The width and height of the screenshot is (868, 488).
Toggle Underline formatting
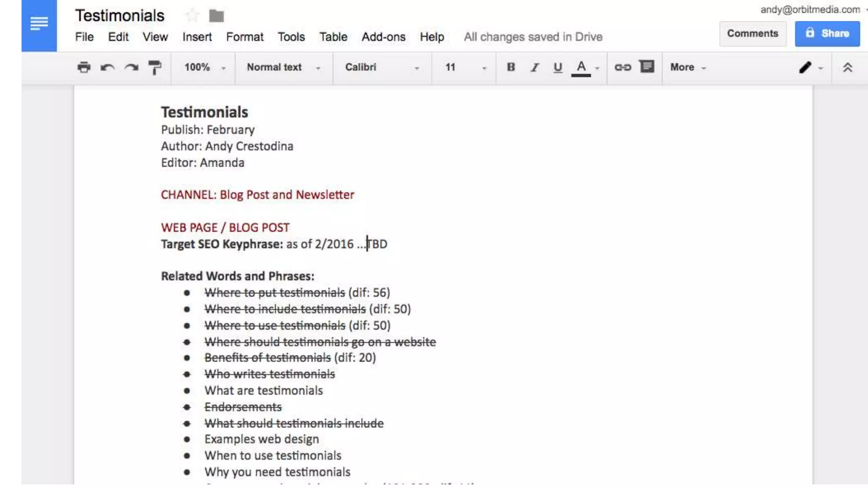[x=558, y=67]
